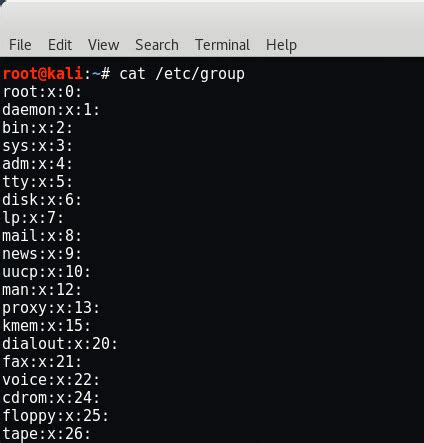Select the line 'voice:x:22:'

point(51,380)
